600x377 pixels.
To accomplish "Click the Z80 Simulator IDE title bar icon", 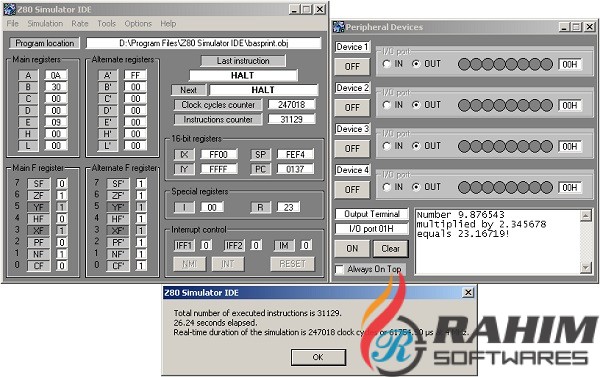I will coord(9,9).
